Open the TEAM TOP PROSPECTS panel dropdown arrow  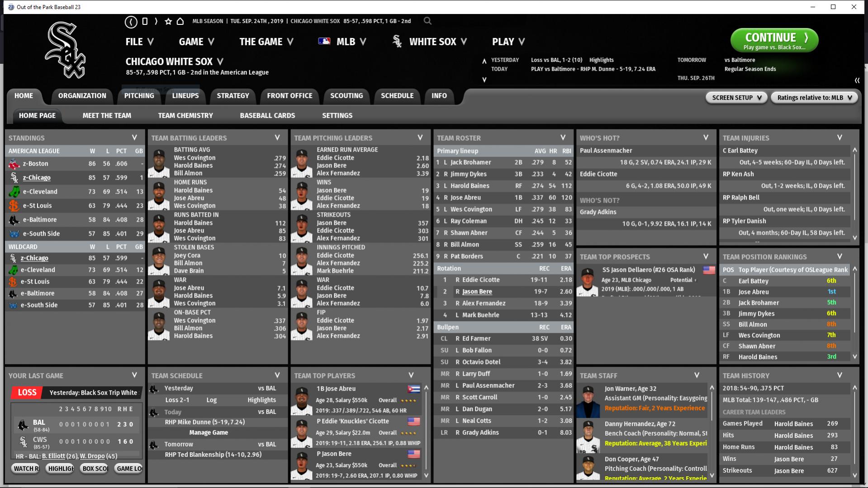(706, 257)
